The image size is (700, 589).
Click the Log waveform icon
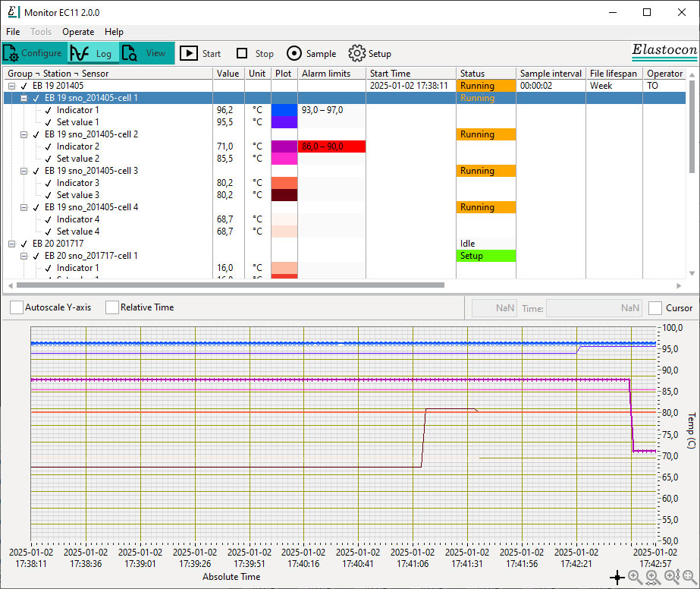80,53
